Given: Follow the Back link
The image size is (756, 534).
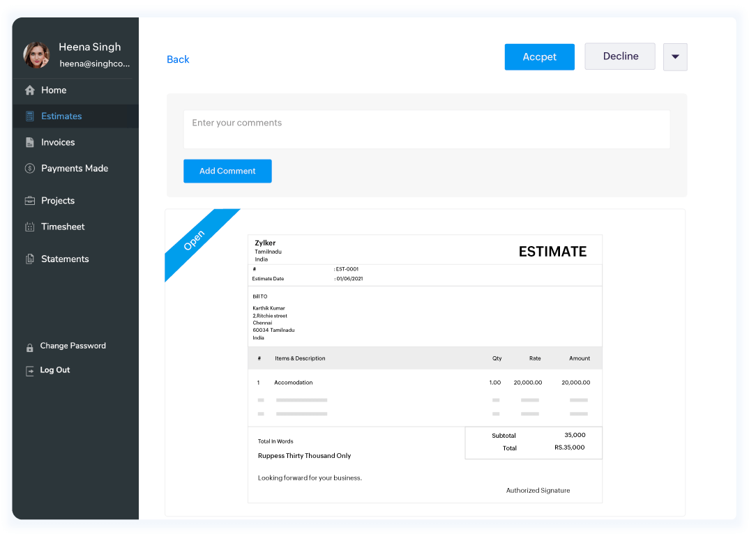Looking at the screenshot, I should (x=178, y=59).
